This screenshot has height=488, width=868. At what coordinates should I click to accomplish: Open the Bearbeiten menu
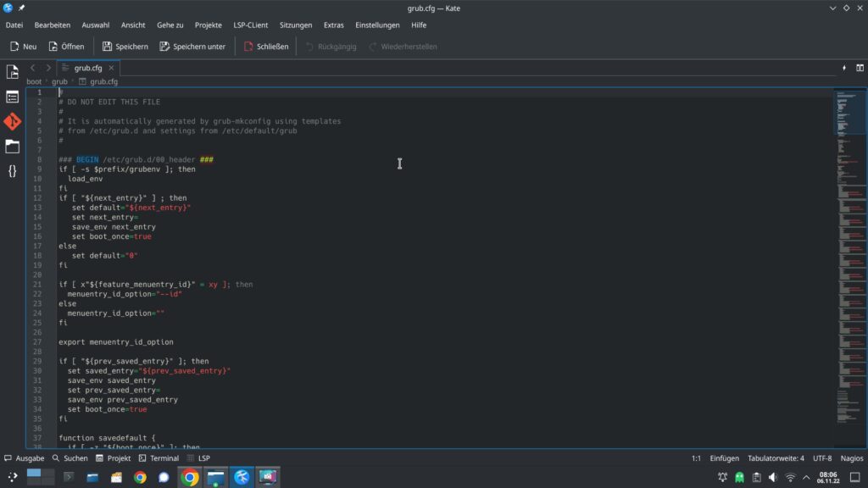click(52, 25)
